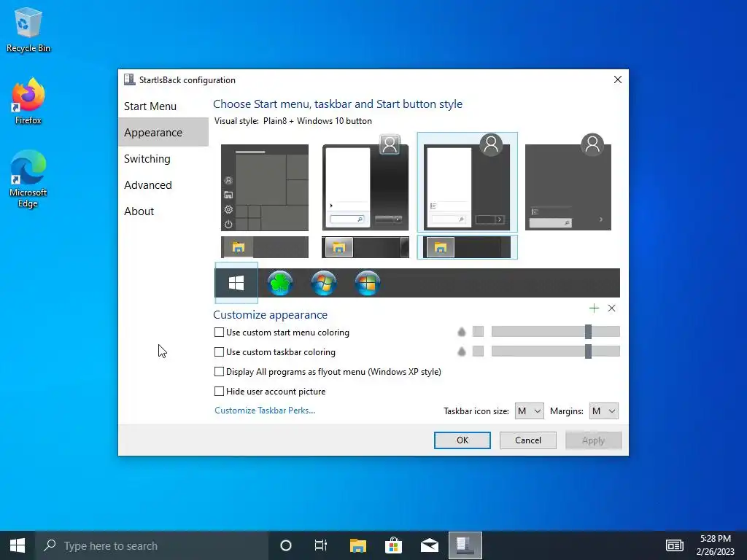Open the Taskbar icon size dropdown
Image resolution: width=747 pixels, height=560 pixels.
[x=530, y=411]
